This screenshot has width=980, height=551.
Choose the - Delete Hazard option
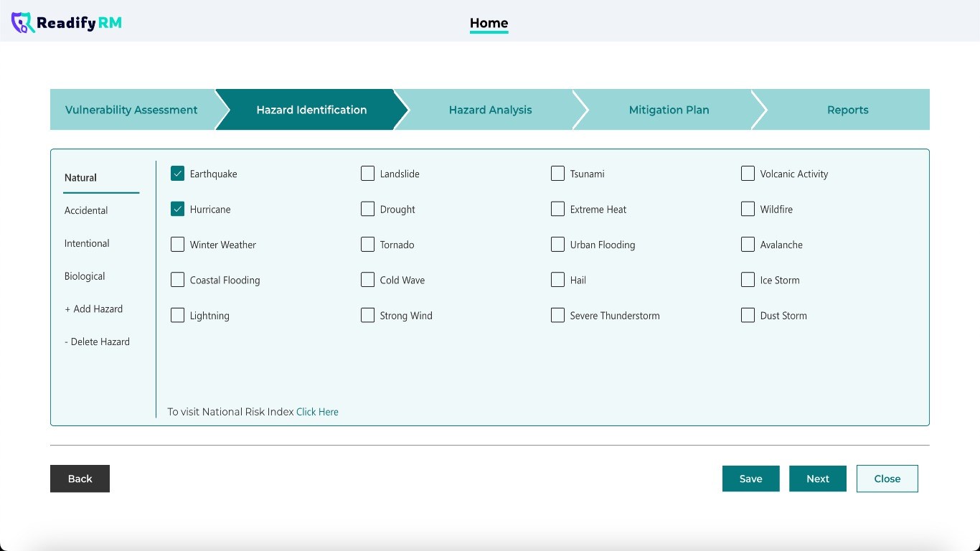pyautogui.click(x=97, y=342)
